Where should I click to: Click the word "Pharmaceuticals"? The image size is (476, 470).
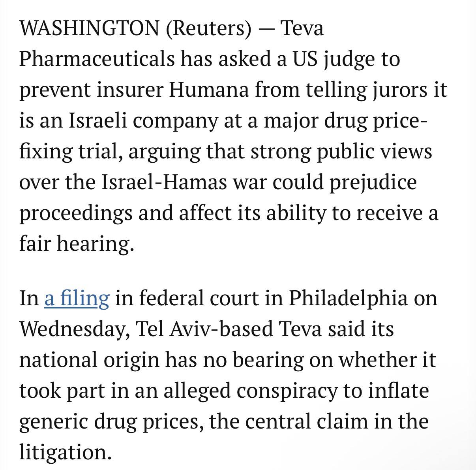point(97,59)
